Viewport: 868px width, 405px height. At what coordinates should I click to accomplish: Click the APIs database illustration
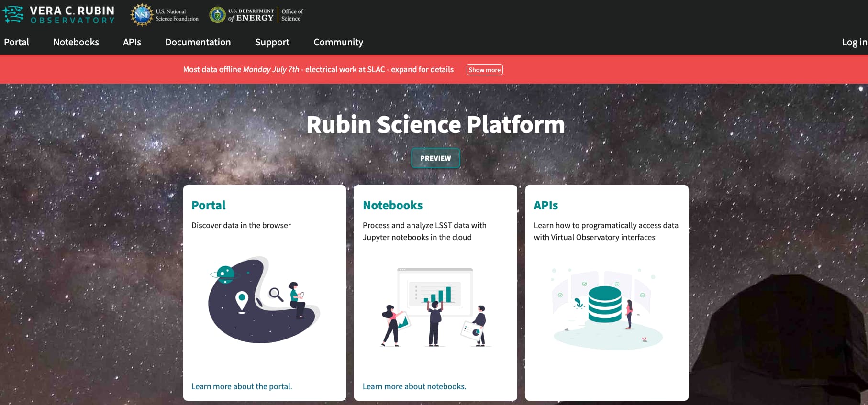[607, 308]
